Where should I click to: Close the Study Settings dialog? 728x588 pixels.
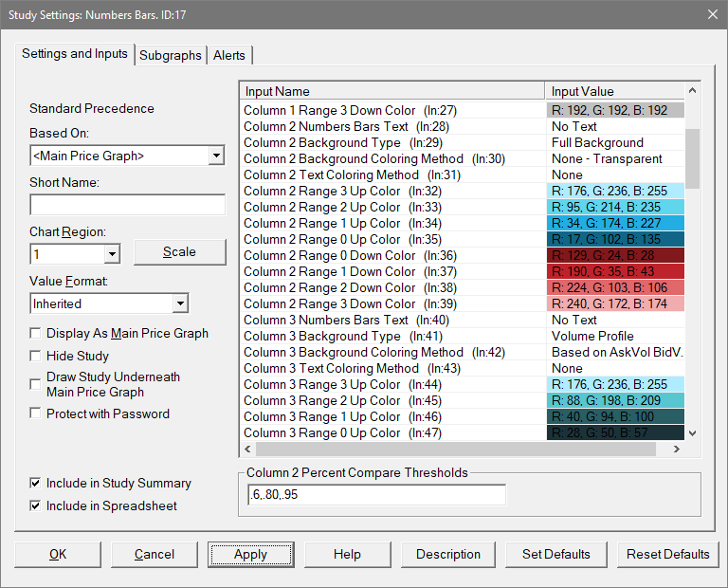(711, 13)
